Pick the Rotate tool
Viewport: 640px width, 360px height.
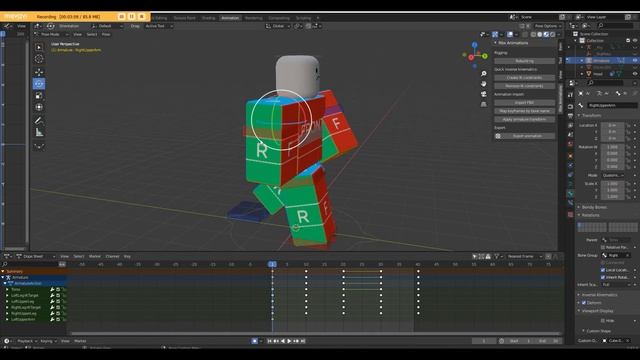point(39,84)
